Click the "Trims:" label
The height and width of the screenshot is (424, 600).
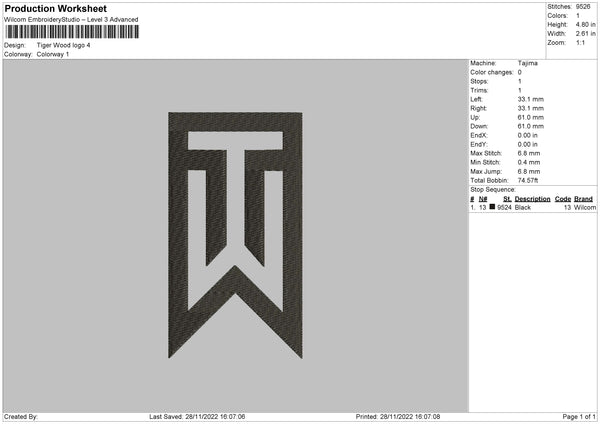[x=479, y=91]
